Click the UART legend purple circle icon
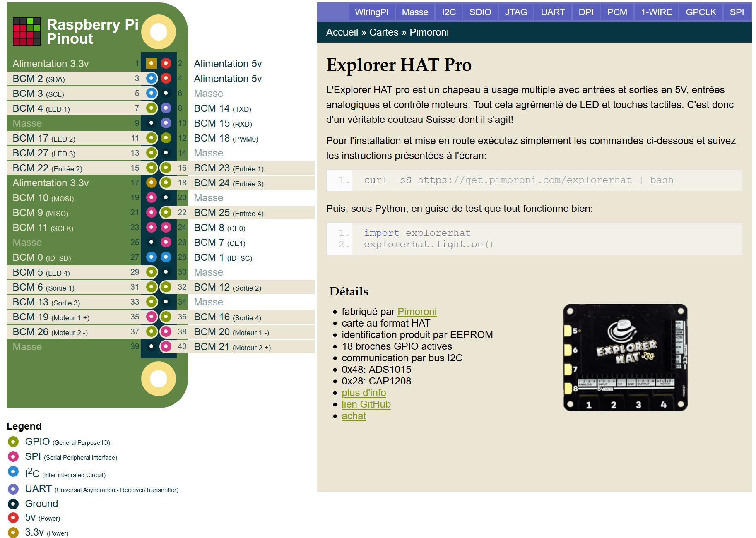 [13, 489]
